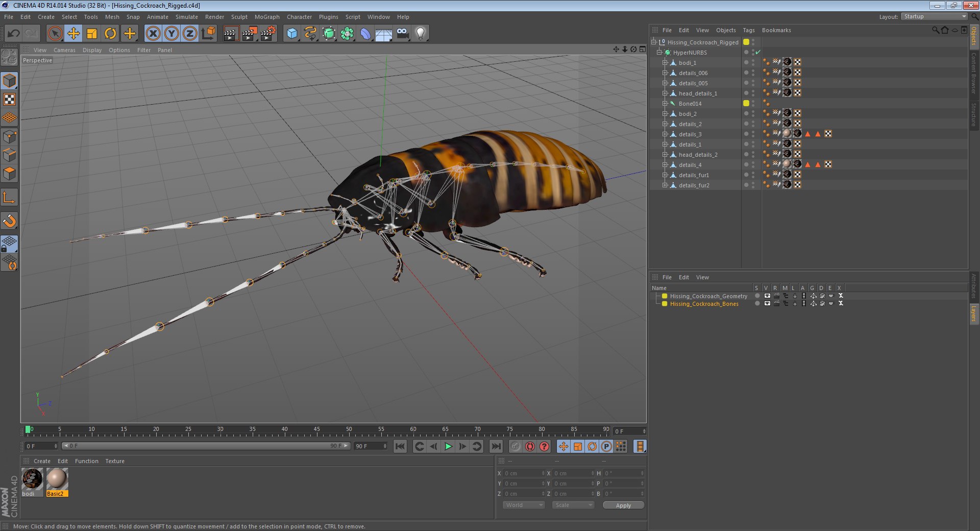The image size is (980, 531).
Task: Go to end of animation
Action: click(496, 447)
